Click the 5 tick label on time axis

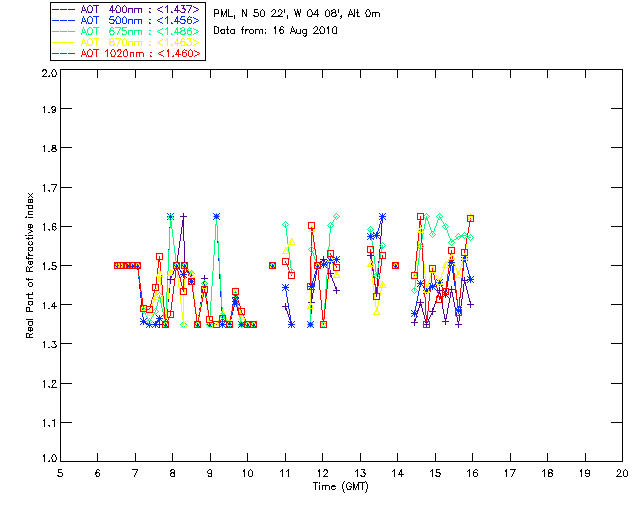point(60,473)
